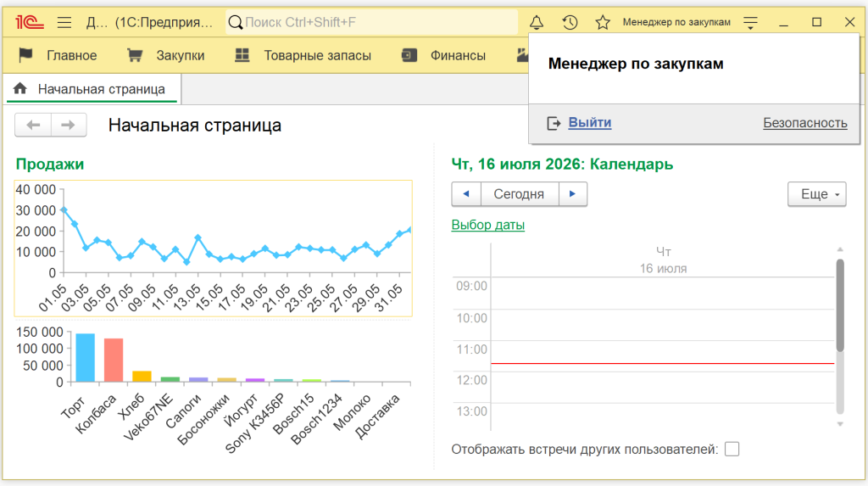
Task: Click the Выйти link
Action: click(590, 122)
